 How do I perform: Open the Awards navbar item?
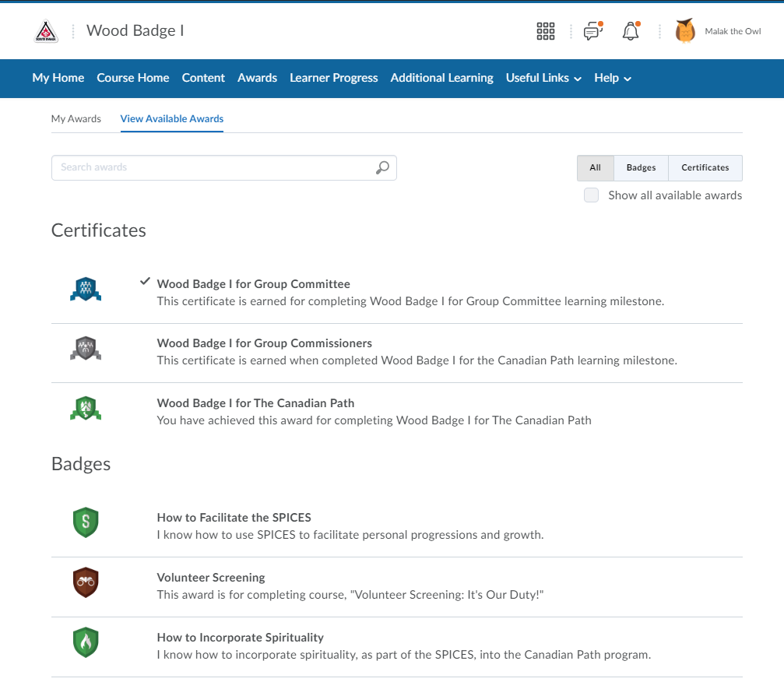(x=258, y=78)
